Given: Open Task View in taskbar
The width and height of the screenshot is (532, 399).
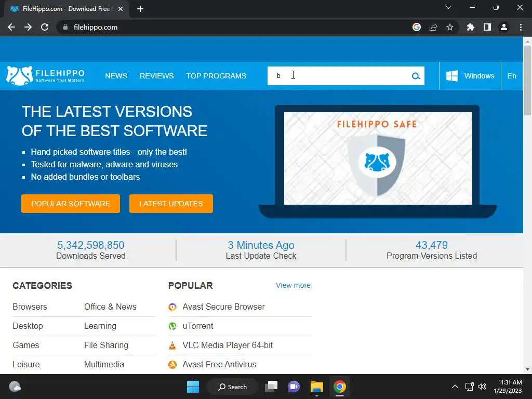Looking at the screenshot, I should coord(271,387).
